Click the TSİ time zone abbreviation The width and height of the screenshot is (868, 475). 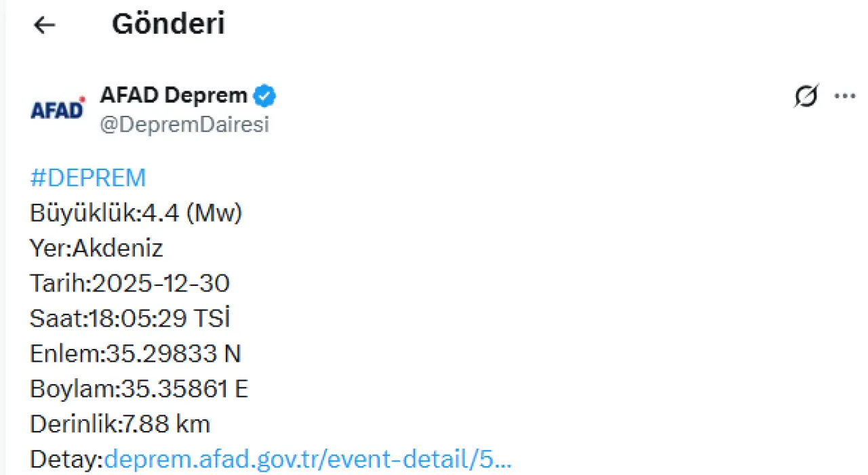212,319
